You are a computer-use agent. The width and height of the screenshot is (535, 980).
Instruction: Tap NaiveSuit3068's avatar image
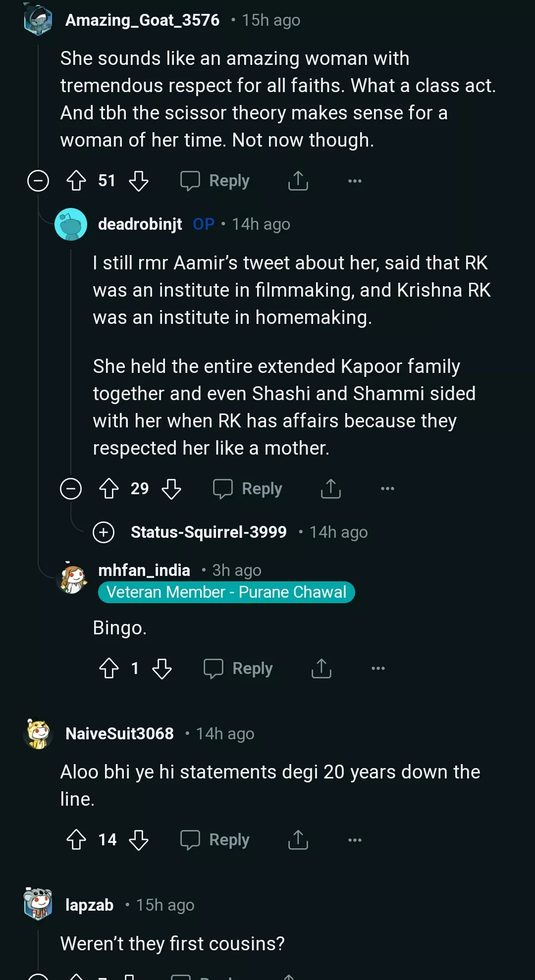point(38,734)
